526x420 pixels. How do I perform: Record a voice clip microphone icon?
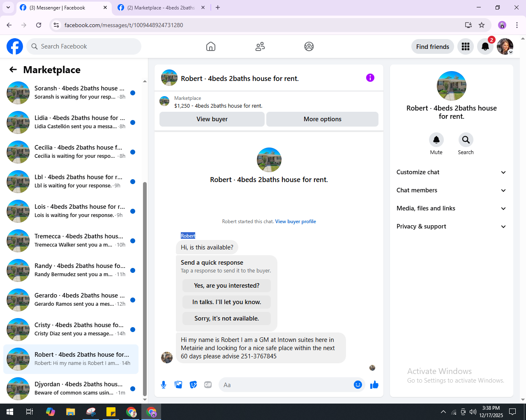click(x=164, y=385)
